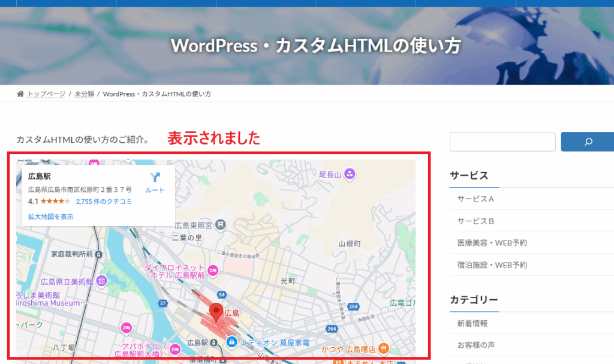This screenshot has width=614, height=364.
Task: Open the トップページ breadcrumb link
Action: (46, 94)
